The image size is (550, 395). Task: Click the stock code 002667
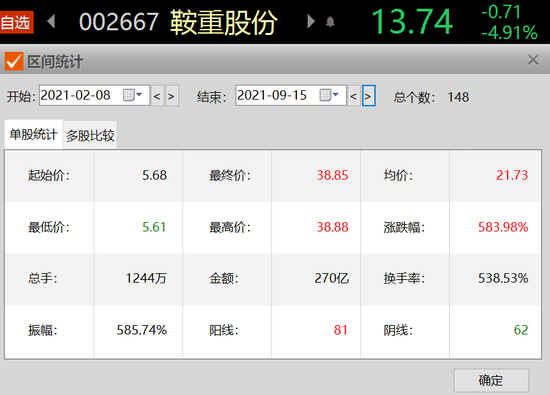tap(119, 22)
